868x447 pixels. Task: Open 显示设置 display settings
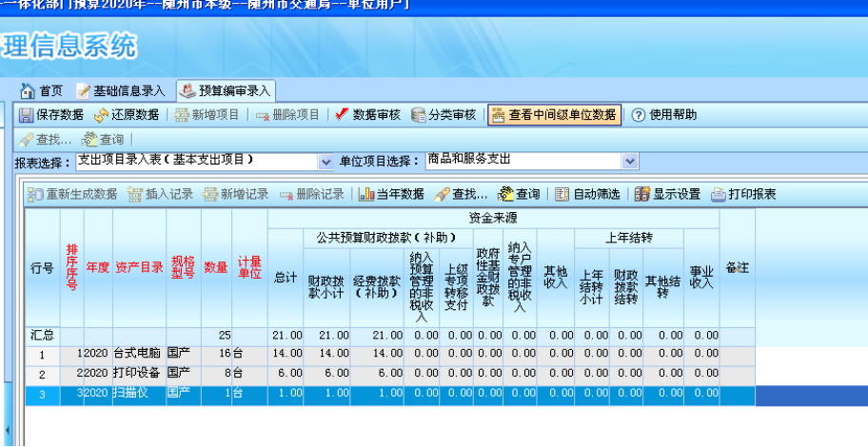tap(642, 194)
